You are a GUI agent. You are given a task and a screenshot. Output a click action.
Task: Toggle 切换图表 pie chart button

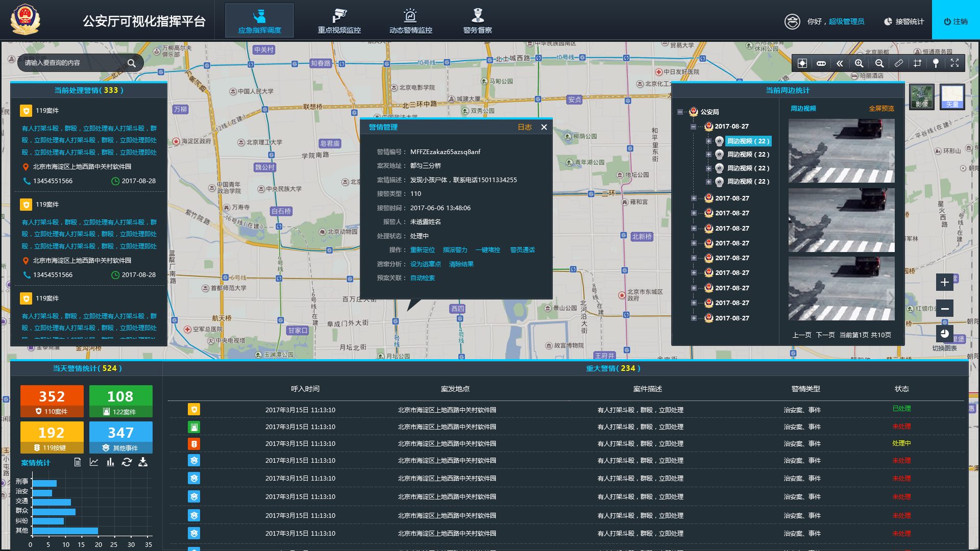pos(944,334)
